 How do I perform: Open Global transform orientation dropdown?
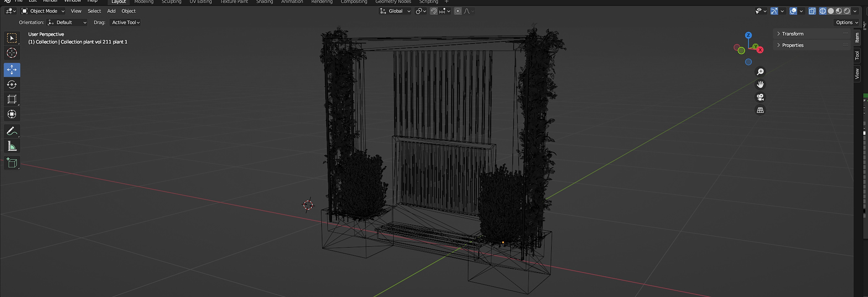coord(395,11)
